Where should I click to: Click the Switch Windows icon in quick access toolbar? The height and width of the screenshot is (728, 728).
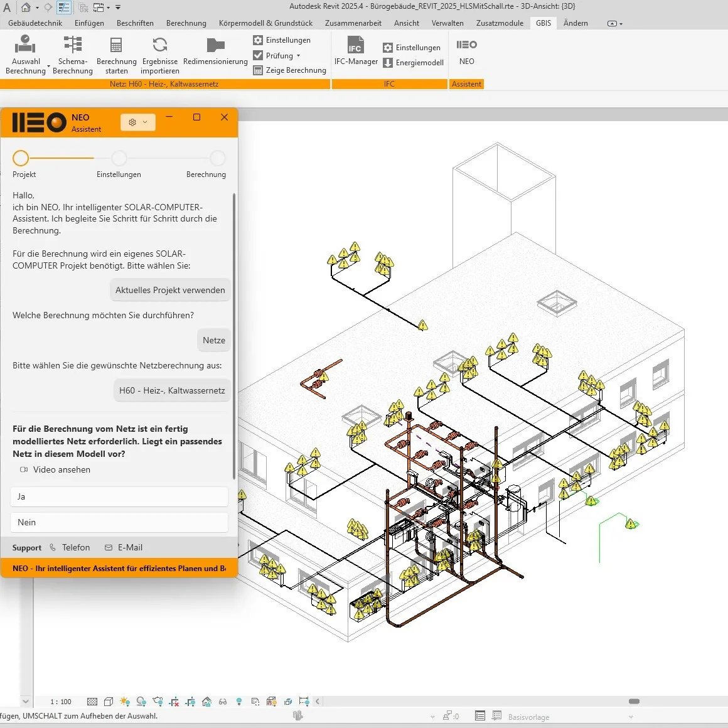(99, 8)
